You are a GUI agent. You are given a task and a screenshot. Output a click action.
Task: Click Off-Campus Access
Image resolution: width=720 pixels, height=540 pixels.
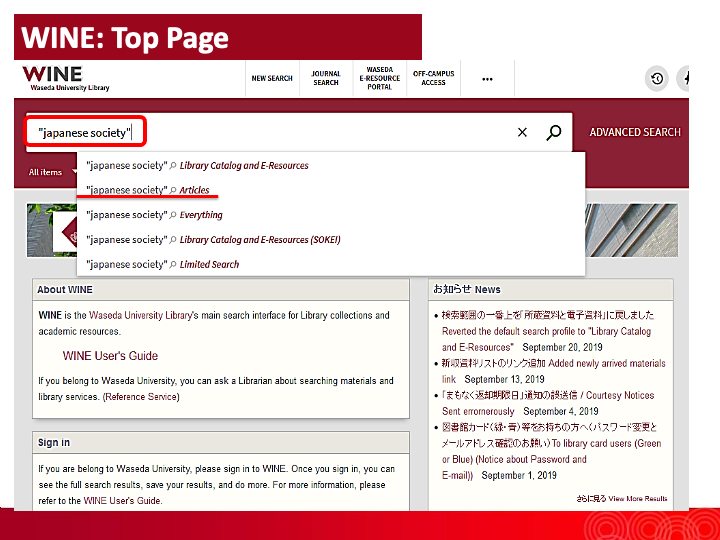pyautogui.click(x=433, y=78)
